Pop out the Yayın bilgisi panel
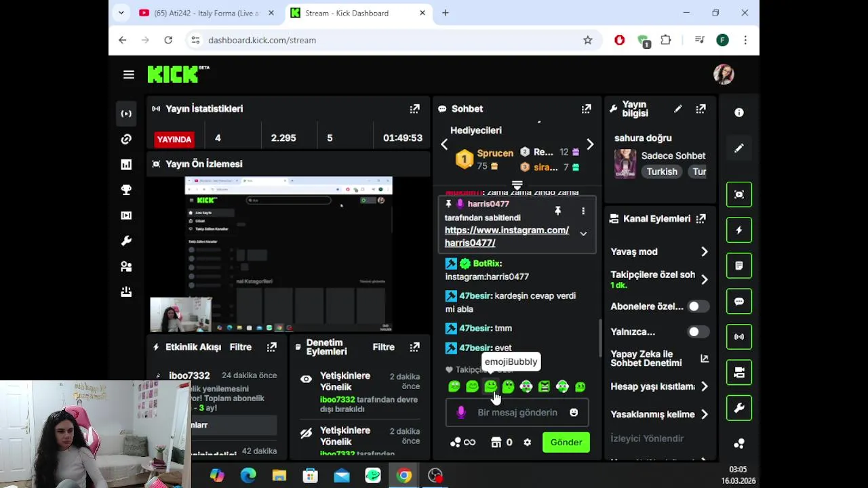 point(701,108)
